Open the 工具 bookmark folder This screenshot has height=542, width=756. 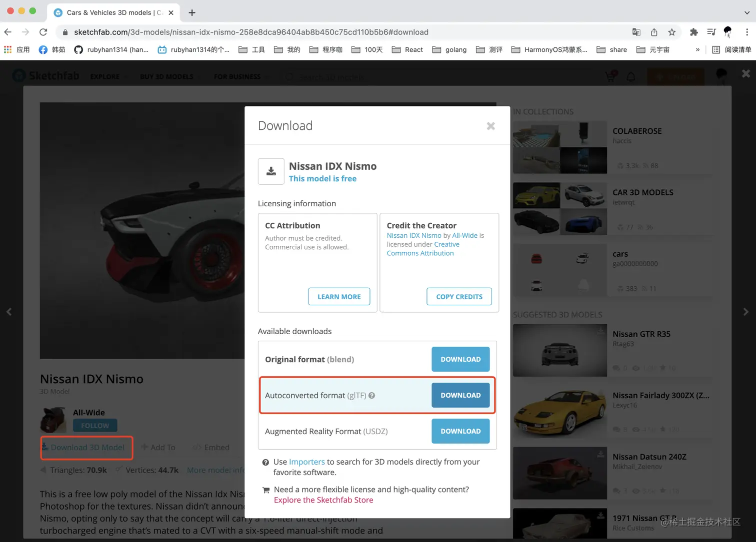(x=251, y=49)
